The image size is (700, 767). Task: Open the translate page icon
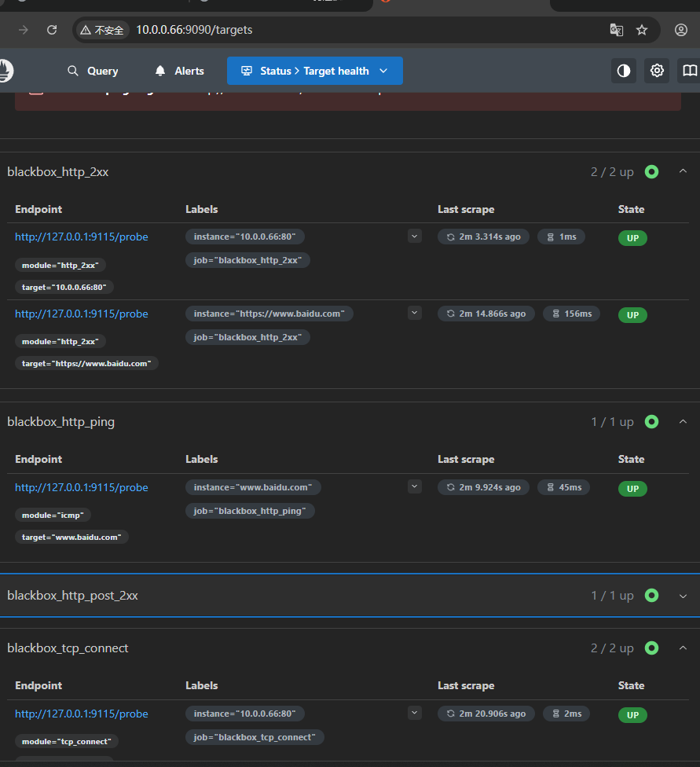617,30
